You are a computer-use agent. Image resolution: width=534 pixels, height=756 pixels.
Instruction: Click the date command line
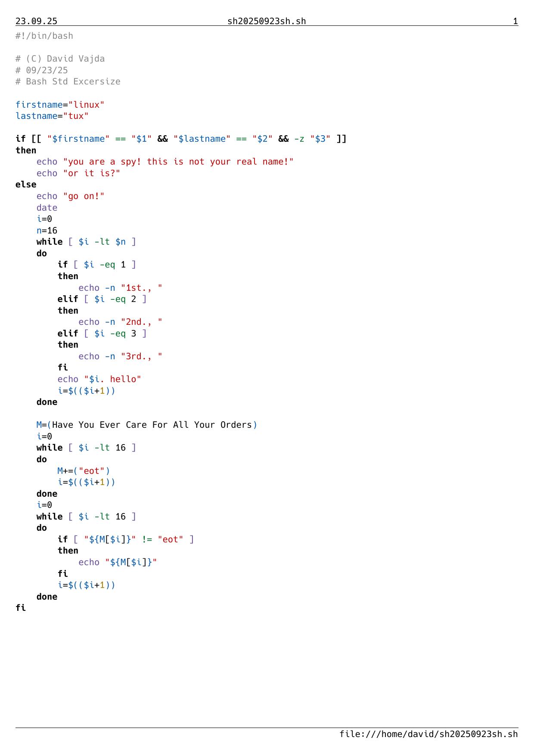(x=47, y=208)
